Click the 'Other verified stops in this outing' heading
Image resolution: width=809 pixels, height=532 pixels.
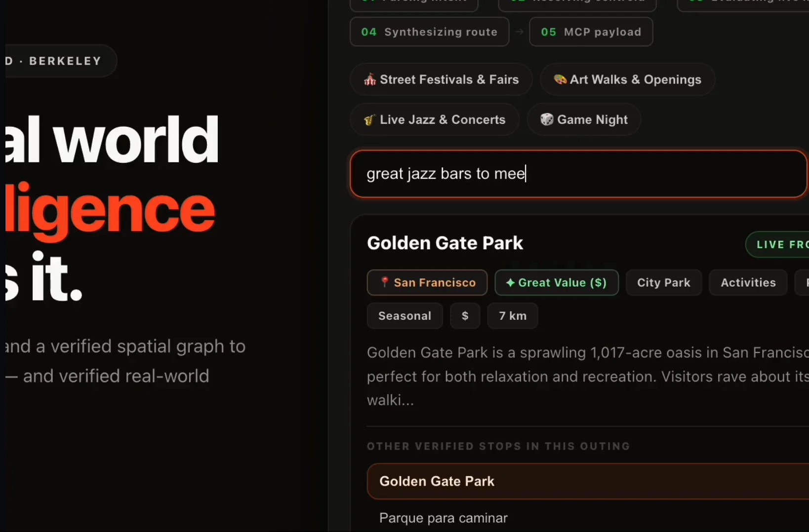point(498,446)
